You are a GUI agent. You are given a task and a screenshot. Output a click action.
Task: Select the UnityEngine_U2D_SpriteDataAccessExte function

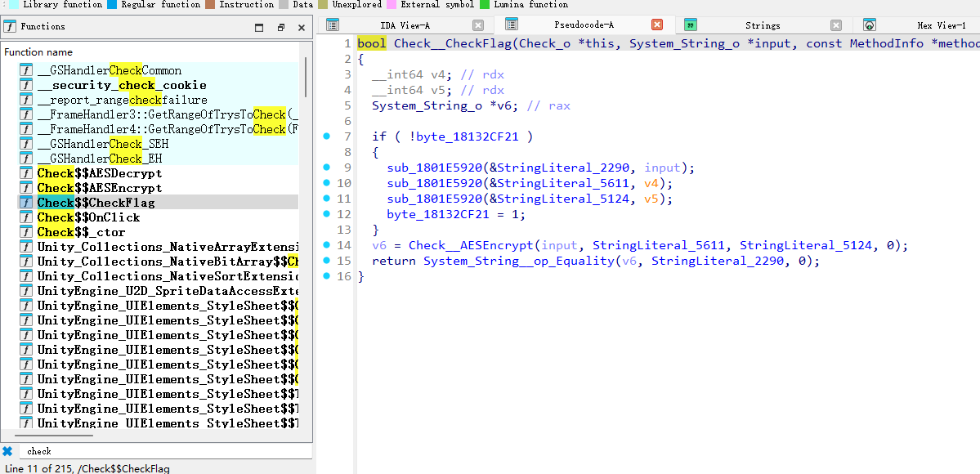click(168, 291)
